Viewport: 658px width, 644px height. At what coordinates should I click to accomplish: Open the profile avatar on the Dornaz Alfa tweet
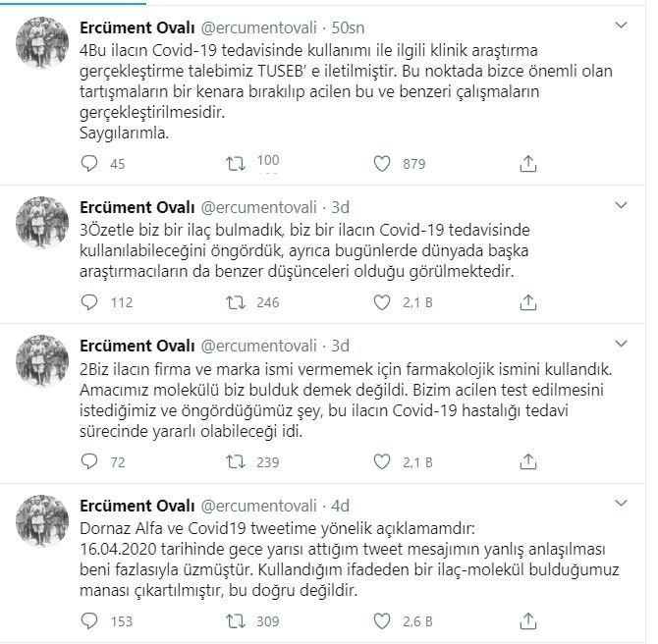tap(42, 520)
